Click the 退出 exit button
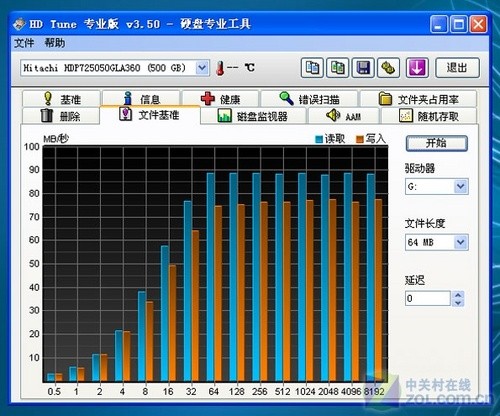The height and width of the screenshot is (416, 500). 457,68
